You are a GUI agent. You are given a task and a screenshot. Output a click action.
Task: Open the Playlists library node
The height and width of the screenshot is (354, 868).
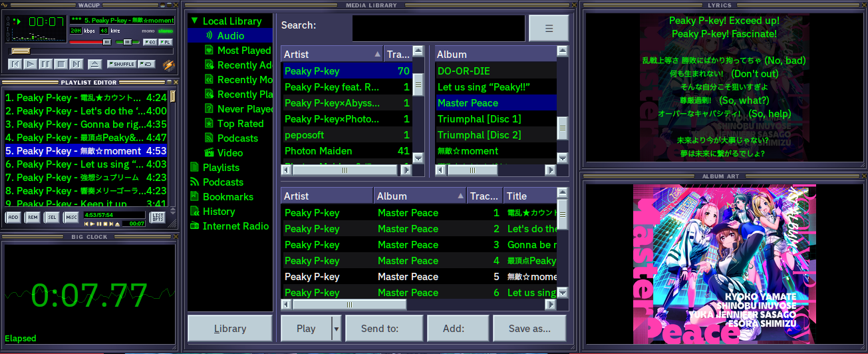(x=221, y=168)
